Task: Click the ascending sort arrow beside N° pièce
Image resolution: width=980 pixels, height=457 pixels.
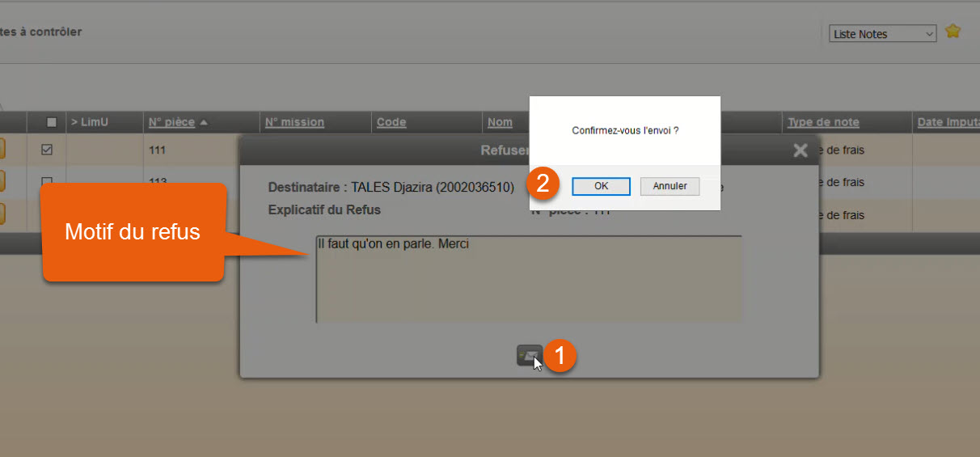Action: [x=204, y=123]
